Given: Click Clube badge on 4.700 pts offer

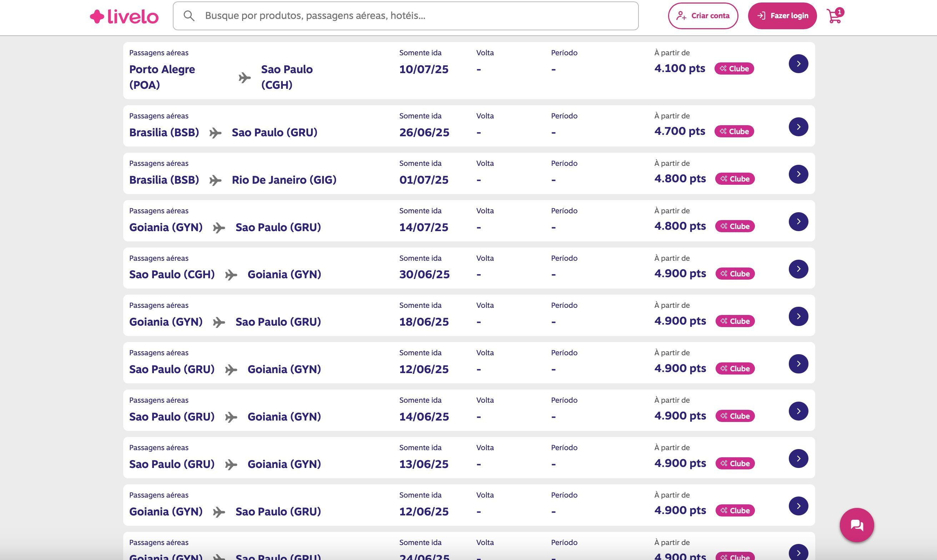Looking at the screenshot, I should pyautogui.click(x=734, y=131).
